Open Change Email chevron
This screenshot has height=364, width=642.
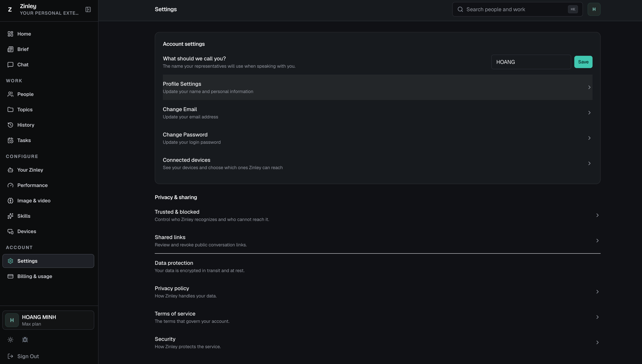[x=589, y=113]
